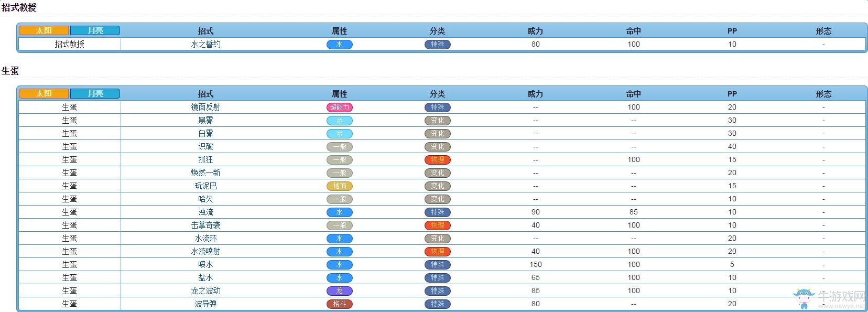Click the 5 PP value for 喷水
Image resolution: width=868 pixels, height=312 pixels.
[x=732, y=264]
